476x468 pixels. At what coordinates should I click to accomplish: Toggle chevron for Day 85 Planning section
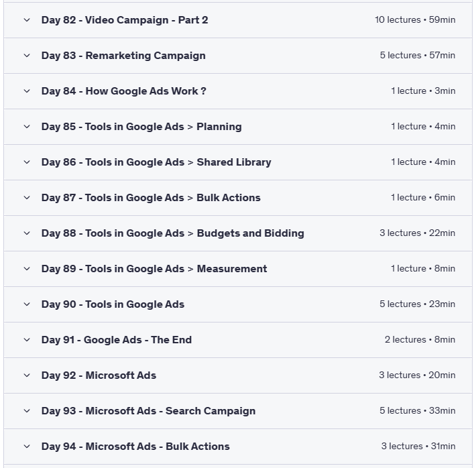[27, 127]
